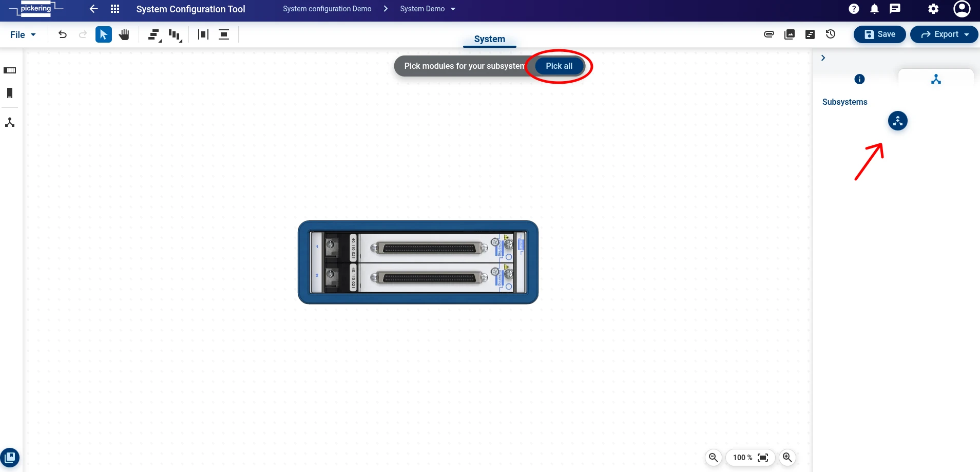Open settings gear
This screenshot has width=980, height=472.
[x=933, y=9]
